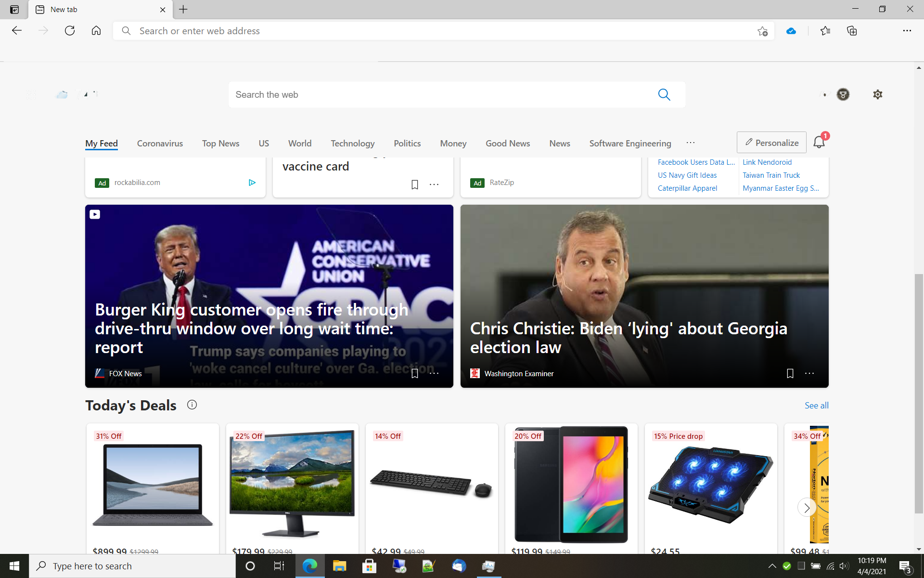Refresh the page with the reload icon

pos(70,31)
